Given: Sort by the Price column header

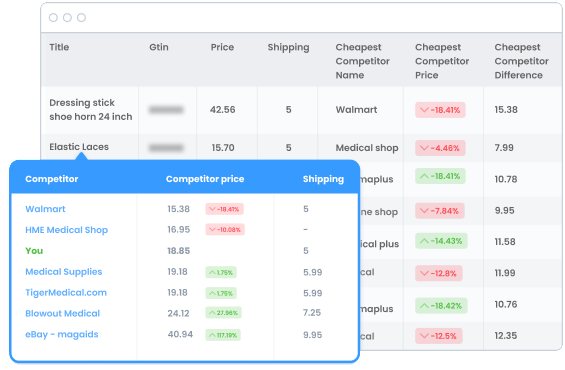Looking at the screenshot, I should 222,47.
